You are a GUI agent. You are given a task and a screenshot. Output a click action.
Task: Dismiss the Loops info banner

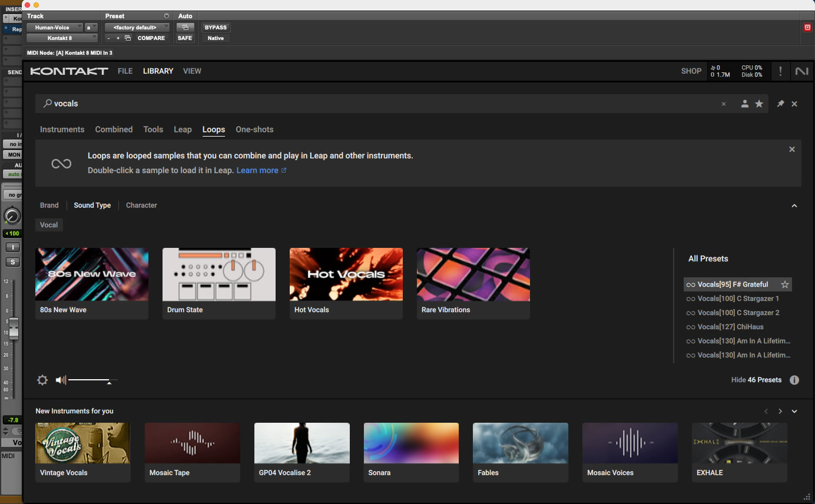pos(792,150)
